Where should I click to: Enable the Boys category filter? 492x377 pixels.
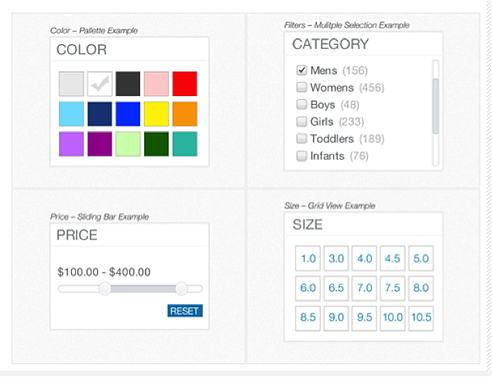coord(302,104)
